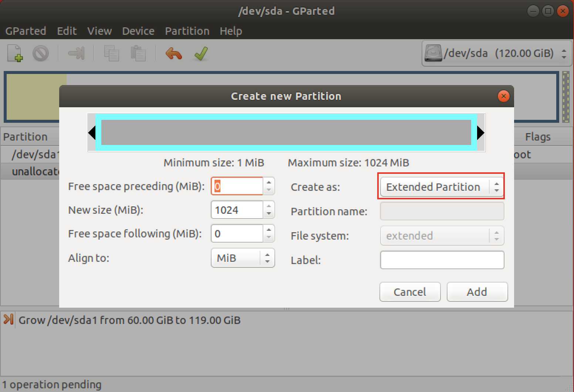
Task: Open the Create as Extended Partition dropdown
Action: (442, 187)
